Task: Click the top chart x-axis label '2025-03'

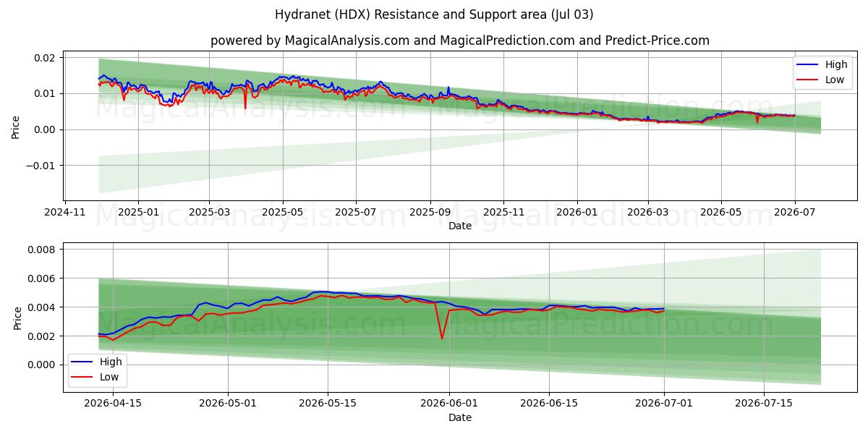Action: click(208, 213)
